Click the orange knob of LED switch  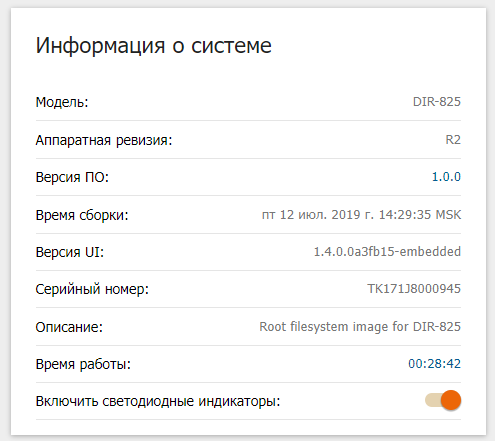451,400
